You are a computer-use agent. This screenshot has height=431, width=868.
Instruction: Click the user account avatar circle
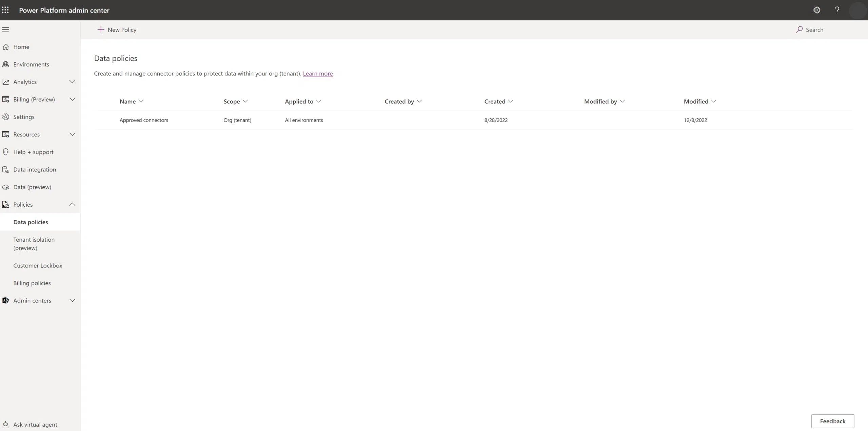[x=857, y=10]
